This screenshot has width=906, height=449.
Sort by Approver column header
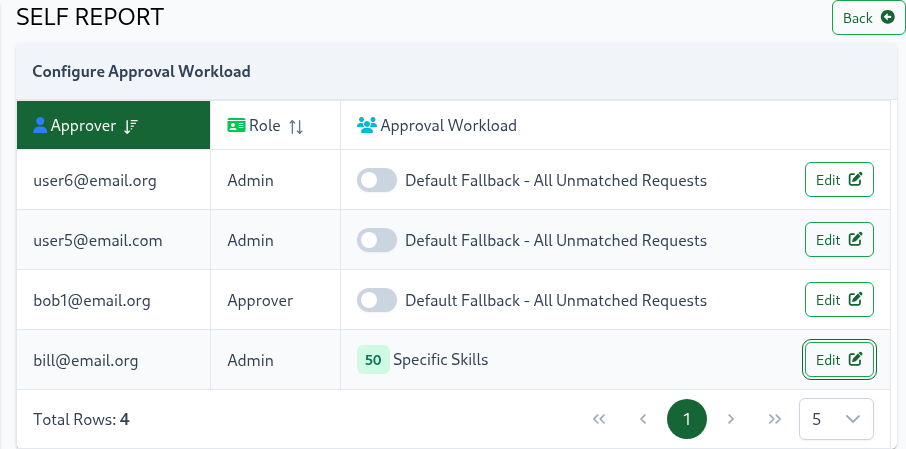[113, 125]
